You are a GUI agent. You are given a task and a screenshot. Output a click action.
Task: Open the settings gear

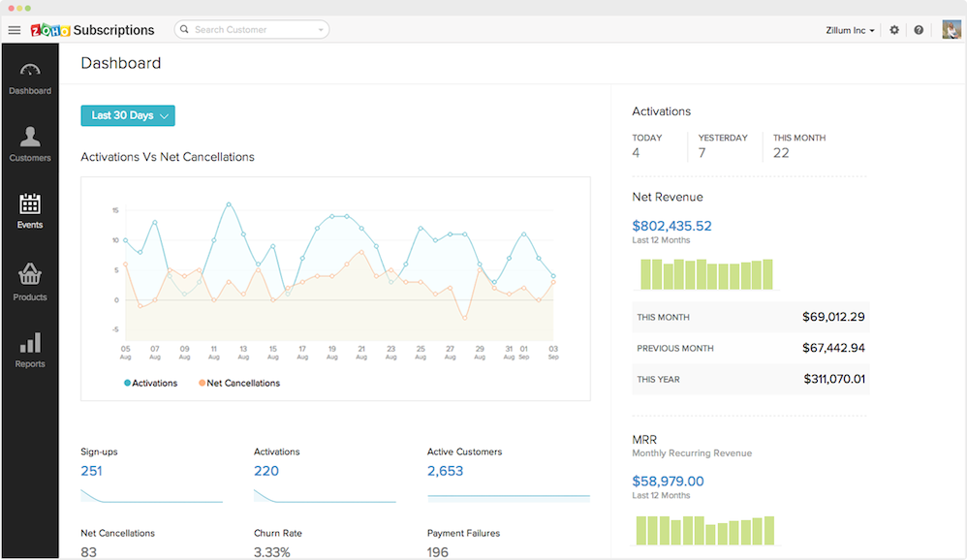894,30
